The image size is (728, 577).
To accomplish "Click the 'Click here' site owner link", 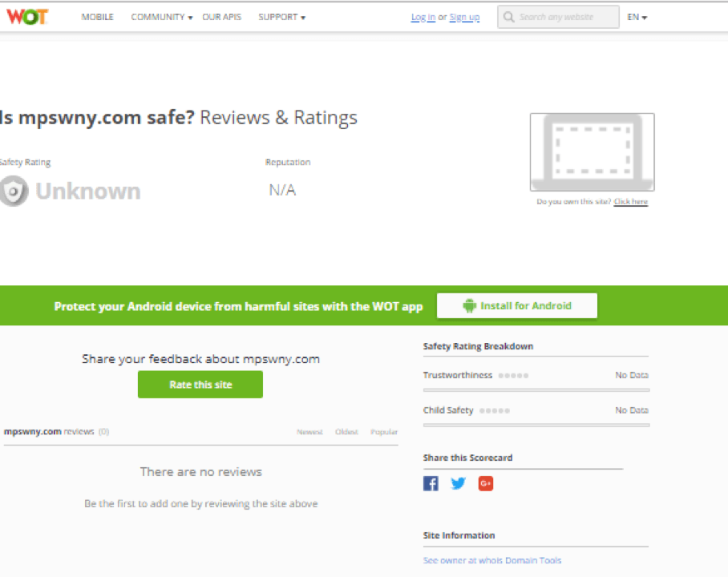I will tap(630, 201).
